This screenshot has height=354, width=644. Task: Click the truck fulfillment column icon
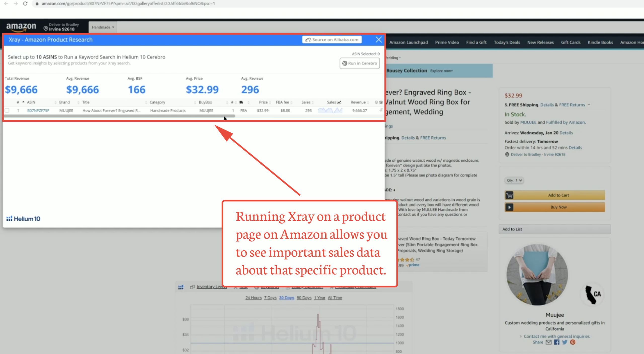241,102
